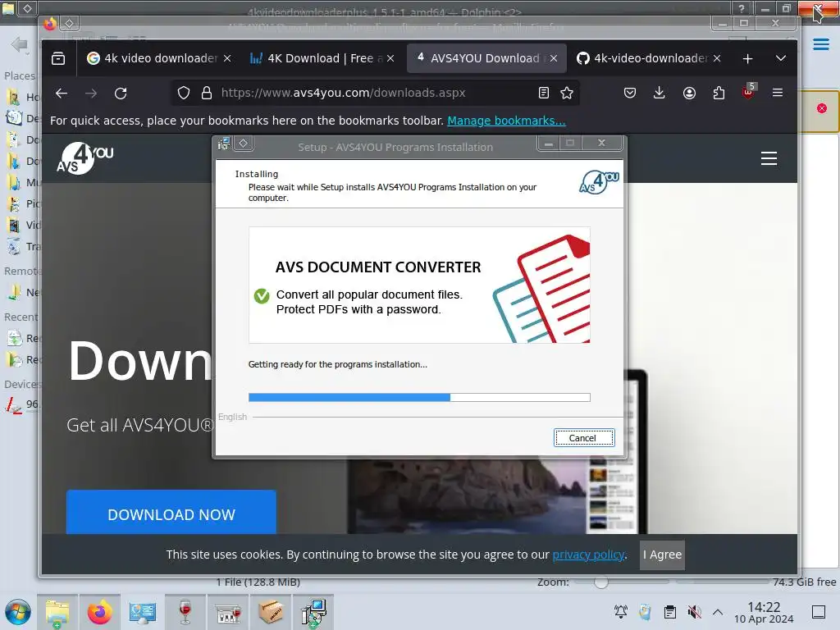Bookmark this page with star icon
The width and height of the screenshot is (840, 630).
coord(567,93)
